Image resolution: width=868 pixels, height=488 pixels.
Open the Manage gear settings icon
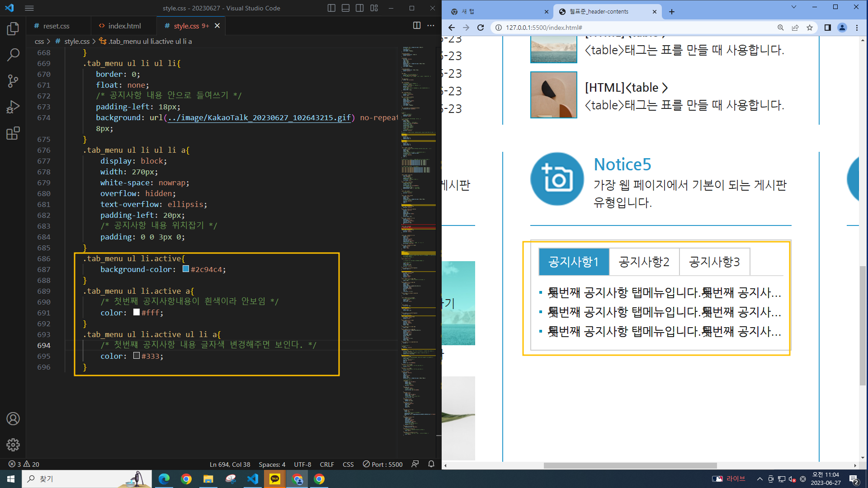pyautogui.click(x=13, y=445)
